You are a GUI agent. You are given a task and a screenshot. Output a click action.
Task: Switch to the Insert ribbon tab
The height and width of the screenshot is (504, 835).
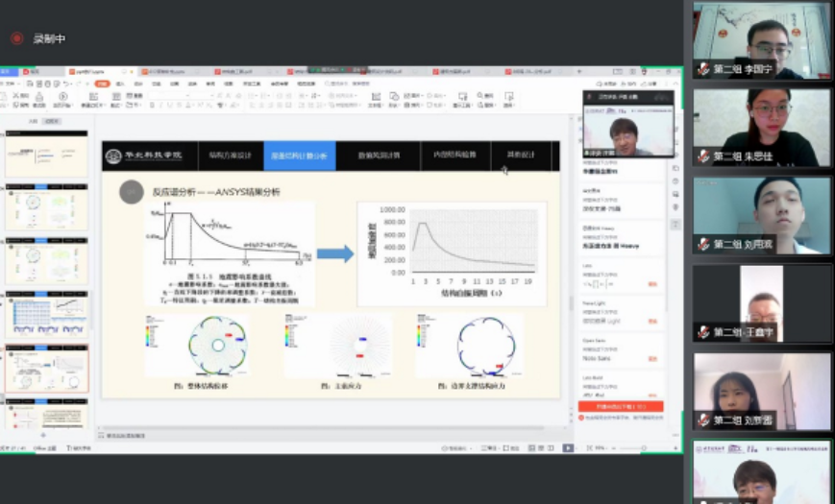[x=121, y=84]
